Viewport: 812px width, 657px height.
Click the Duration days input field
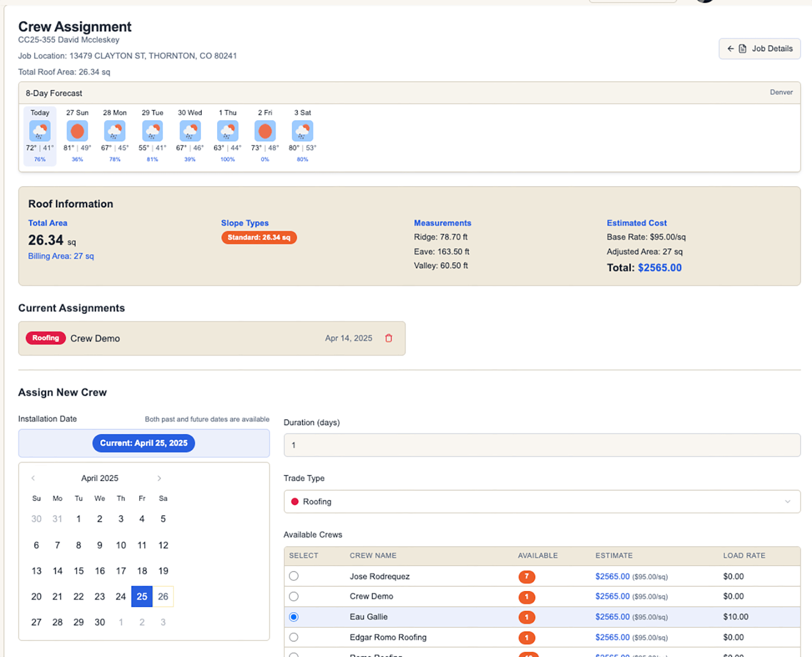point(541,445)
